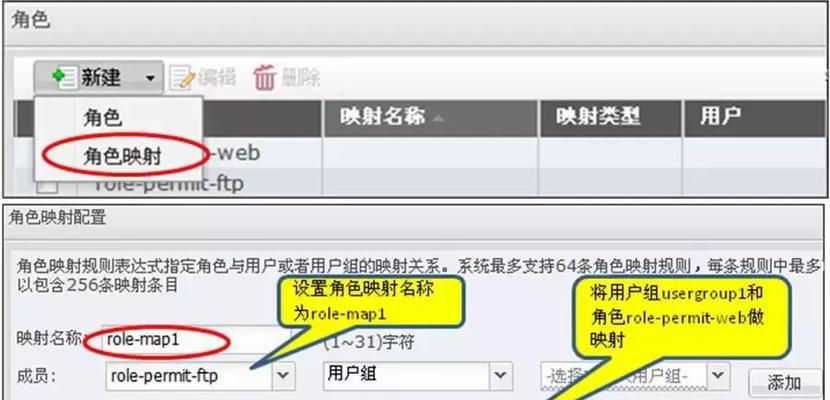
Task: Click the 新建 button label
Action: 101,78
